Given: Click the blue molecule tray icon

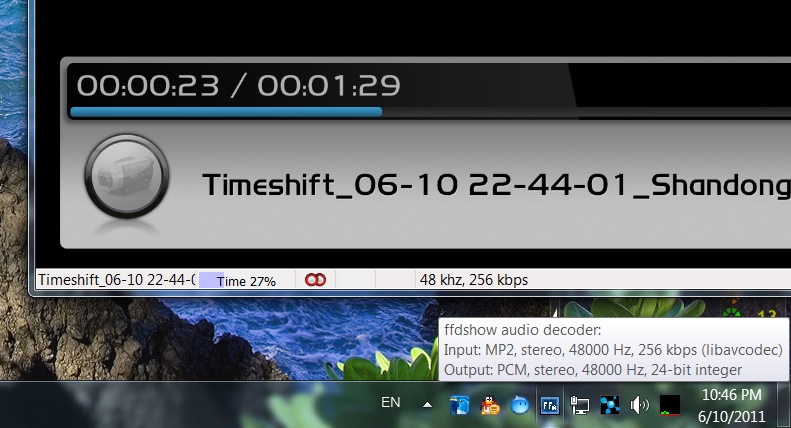Looking at the screenshot, I should click(x=609, y=405).
